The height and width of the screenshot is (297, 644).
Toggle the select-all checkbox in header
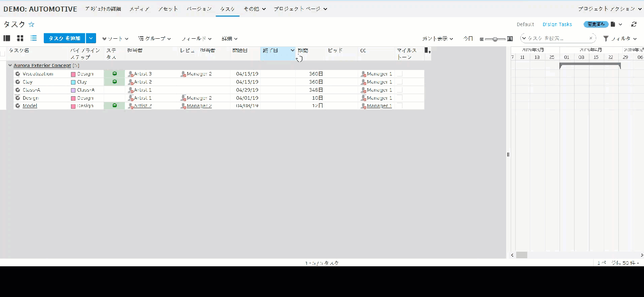click(3, 52)
